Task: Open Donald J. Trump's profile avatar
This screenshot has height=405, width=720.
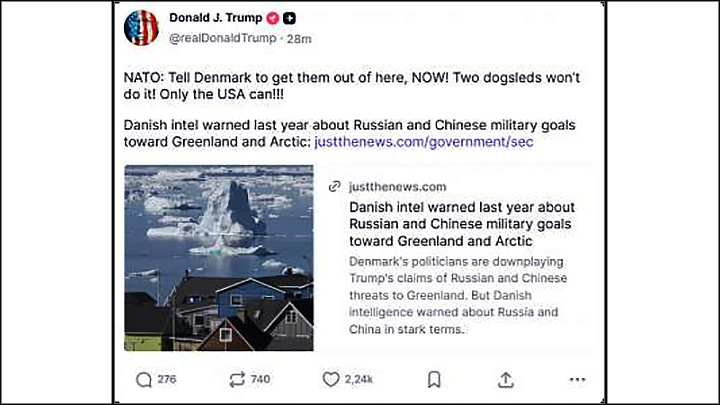Action: (141, 27)
